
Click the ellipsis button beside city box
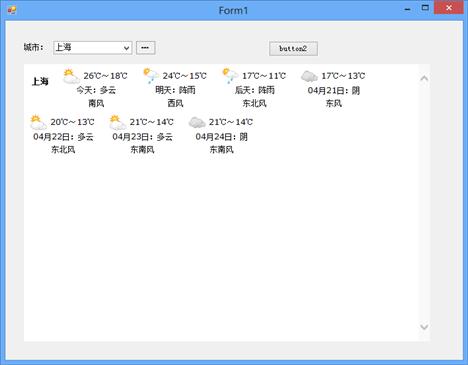pos(146,48)
